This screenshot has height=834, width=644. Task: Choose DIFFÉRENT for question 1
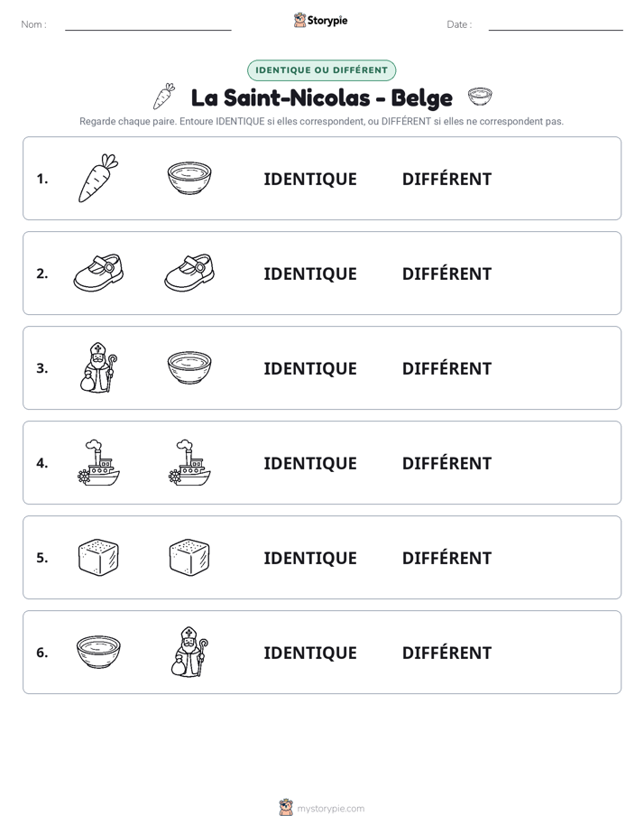pos(446,180)
